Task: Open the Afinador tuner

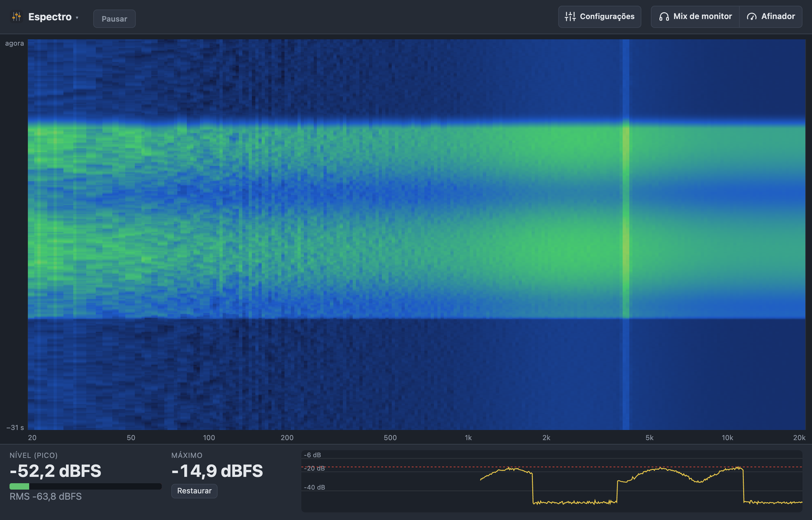Action: (771, 17)
